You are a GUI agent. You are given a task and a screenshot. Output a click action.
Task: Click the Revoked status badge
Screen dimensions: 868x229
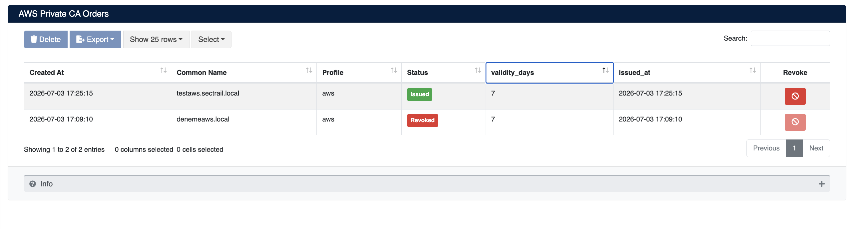pos(423,120)
